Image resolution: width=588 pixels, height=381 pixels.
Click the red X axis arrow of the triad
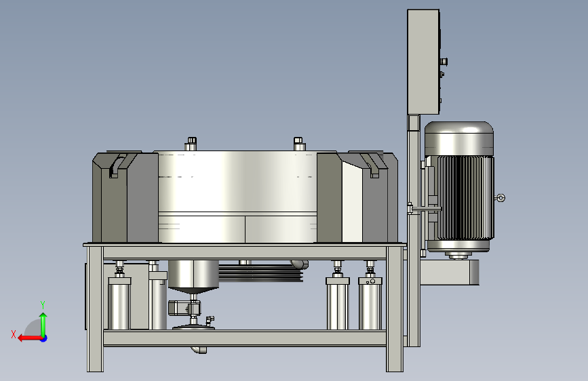[x=30, y=338]
